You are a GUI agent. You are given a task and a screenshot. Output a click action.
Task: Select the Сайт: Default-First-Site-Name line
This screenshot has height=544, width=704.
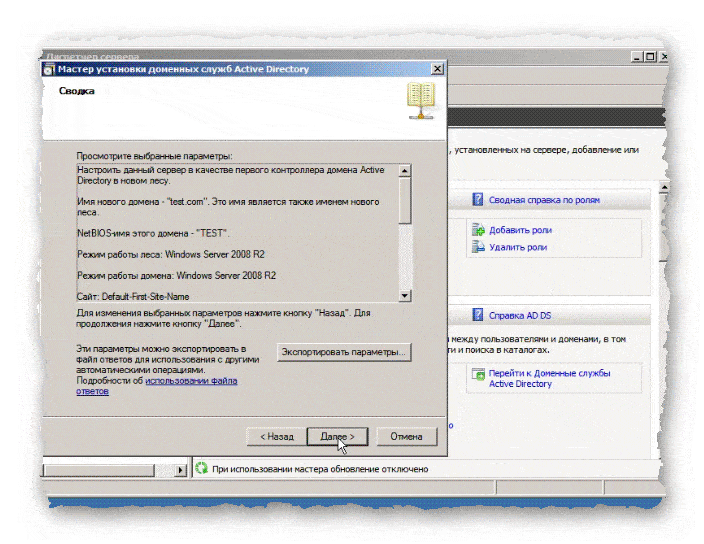point(133,296)
